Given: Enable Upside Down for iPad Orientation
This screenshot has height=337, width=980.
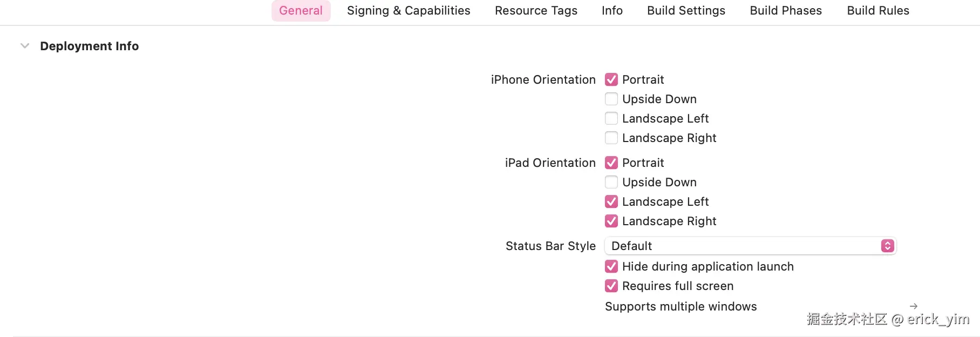Looking at the screenshot, I should click(611, 183).
